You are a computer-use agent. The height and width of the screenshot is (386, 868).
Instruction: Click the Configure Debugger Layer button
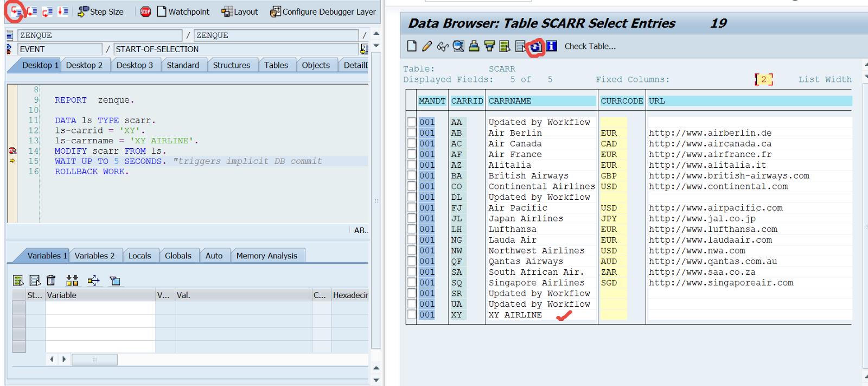pyautogui.click(x=323, y=11)
